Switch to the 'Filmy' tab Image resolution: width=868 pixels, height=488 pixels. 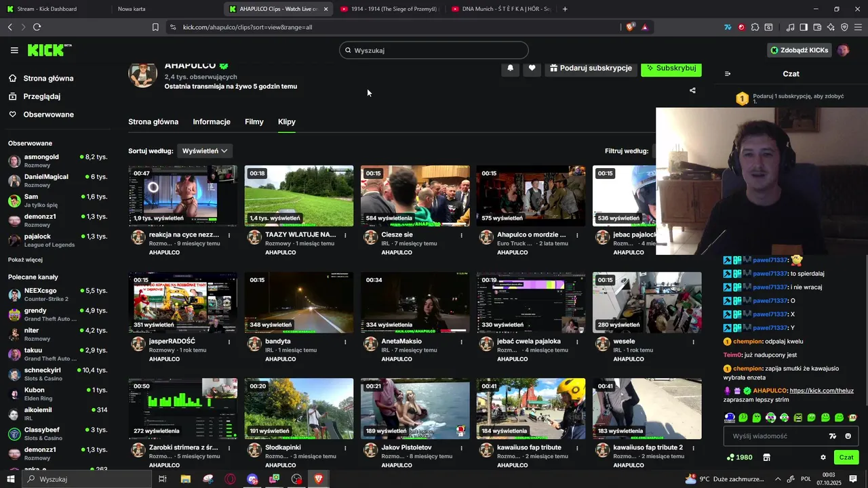pyautogui.click(x=254, y=122)
